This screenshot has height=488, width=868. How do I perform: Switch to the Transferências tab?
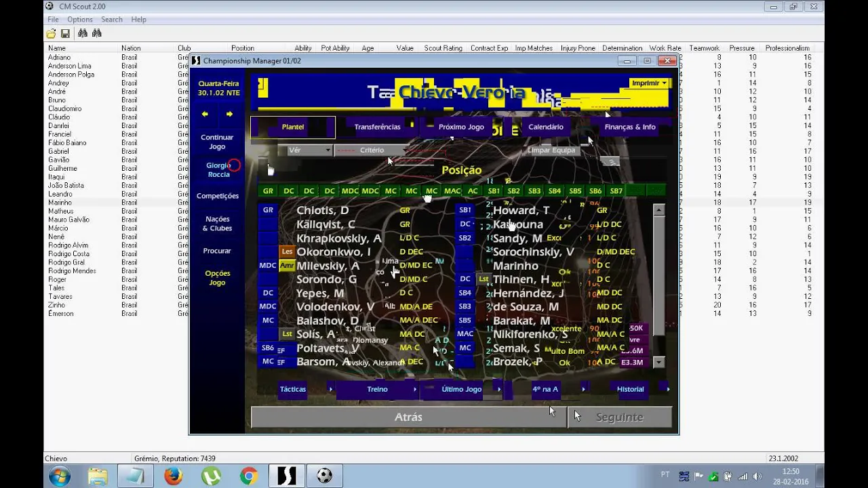[378, 127]
